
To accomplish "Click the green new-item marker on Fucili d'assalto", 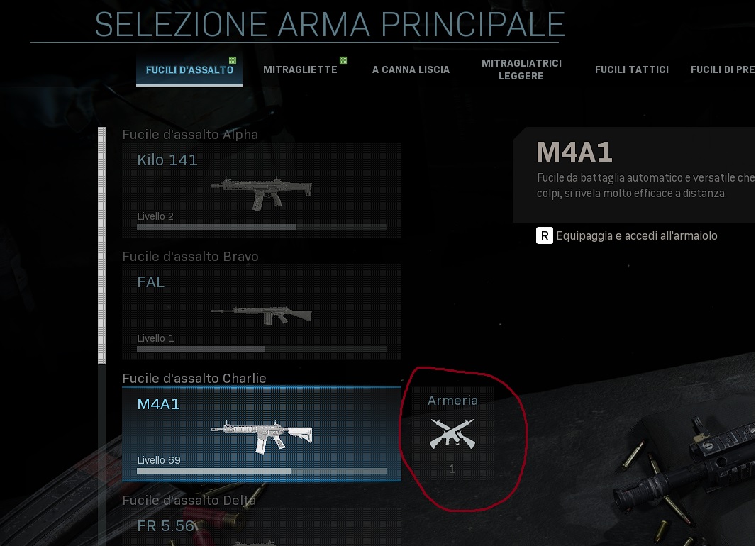I will (x=233, y=60).
